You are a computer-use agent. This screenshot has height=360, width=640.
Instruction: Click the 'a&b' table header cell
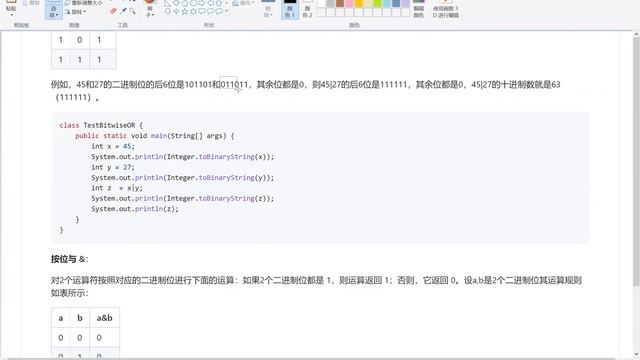point(104,318)
